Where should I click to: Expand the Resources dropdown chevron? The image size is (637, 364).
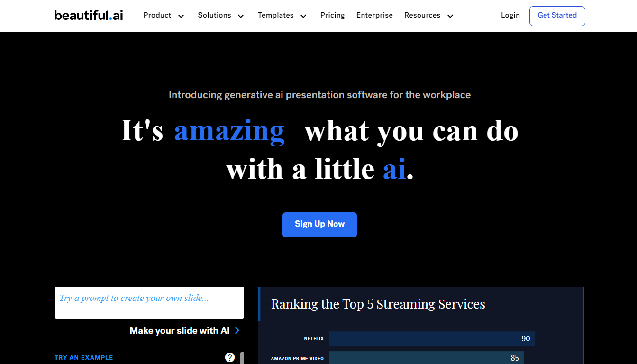click(450, 16)
